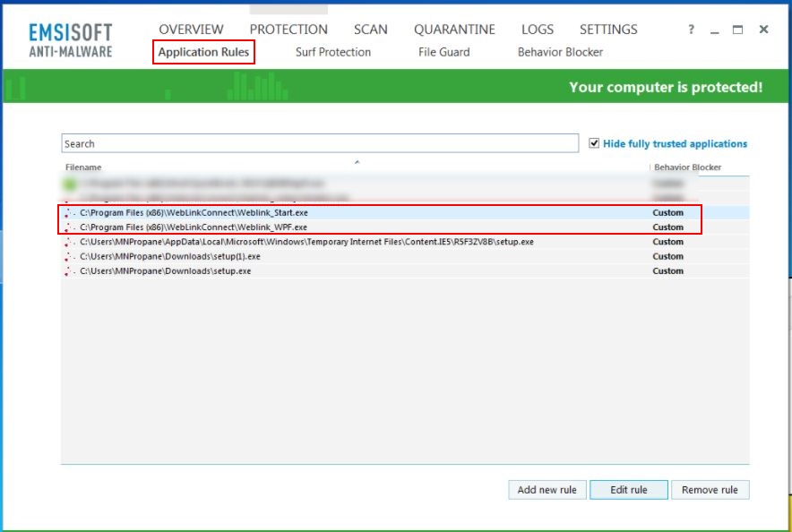This screenshot has width=792, height=532.
Task: Click the 'Your computer is protected!' status
Action: tap(666, 87)
